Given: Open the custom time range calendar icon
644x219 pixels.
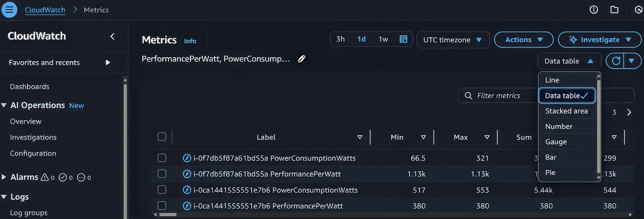Looking at the screenshot, I should 403,39.
